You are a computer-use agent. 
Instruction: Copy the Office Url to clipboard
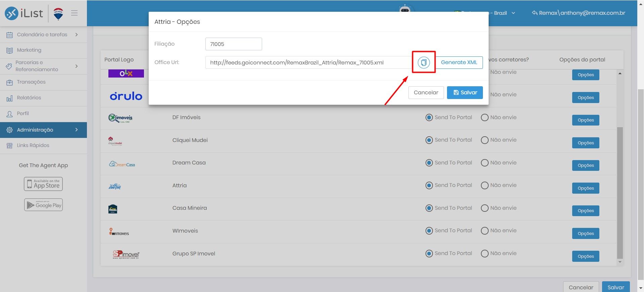click(x=424, y=62)
